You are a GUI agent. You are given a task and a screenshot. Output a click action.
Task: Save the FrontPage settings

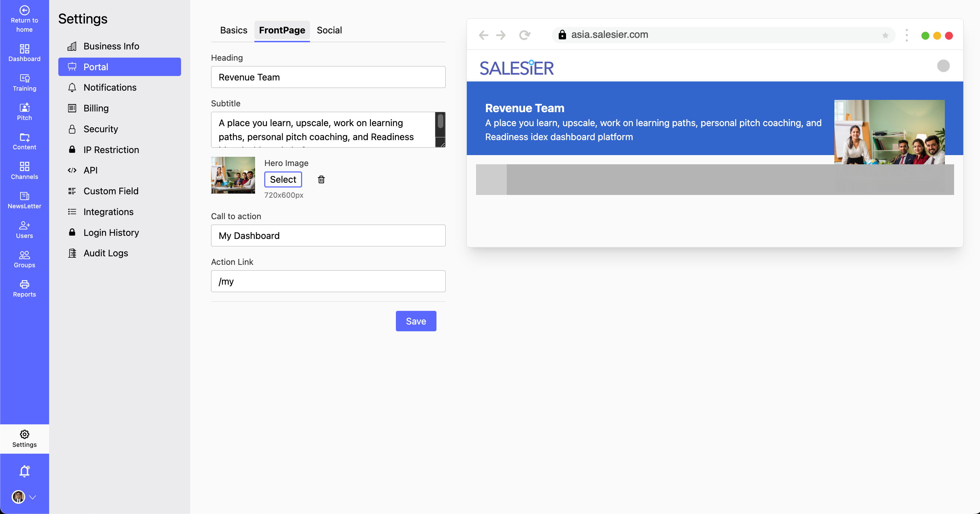coord(416,321)
